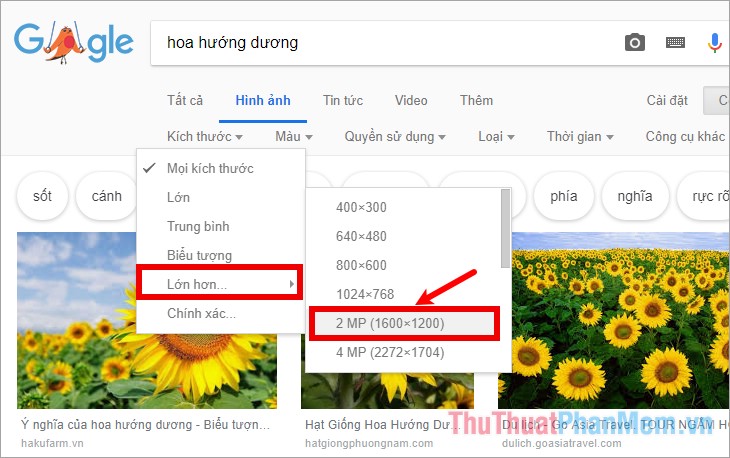Open Cài đặt settings

click(x=667, y=101)
